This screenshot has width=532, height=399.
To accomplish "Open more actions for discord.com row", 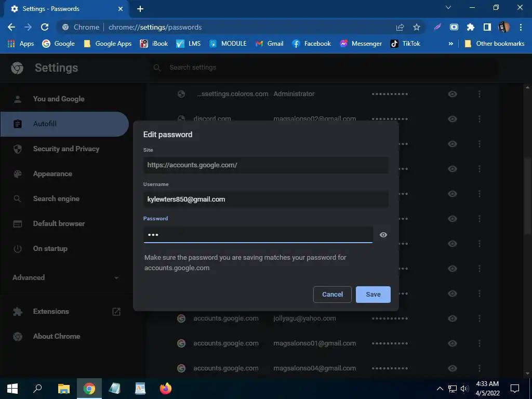I will pos(480,119).
